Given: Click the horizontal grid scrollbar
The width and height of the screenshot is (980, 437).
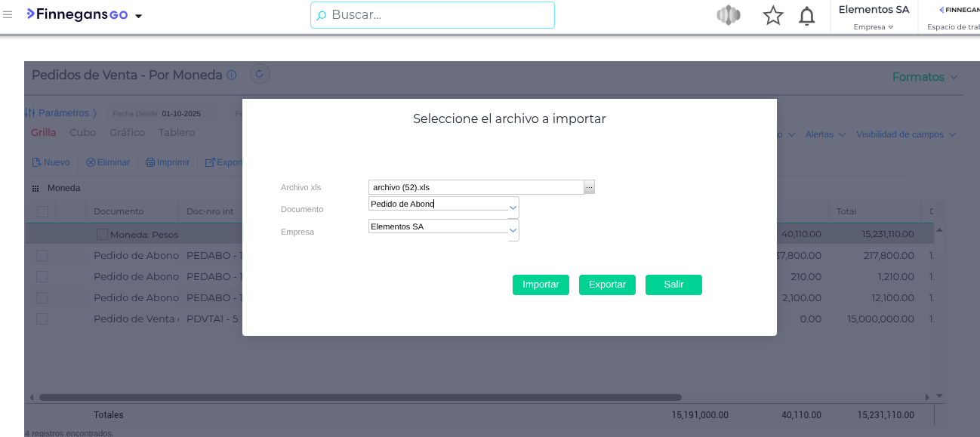Looking at the screenshot, I should coord(360,397).
